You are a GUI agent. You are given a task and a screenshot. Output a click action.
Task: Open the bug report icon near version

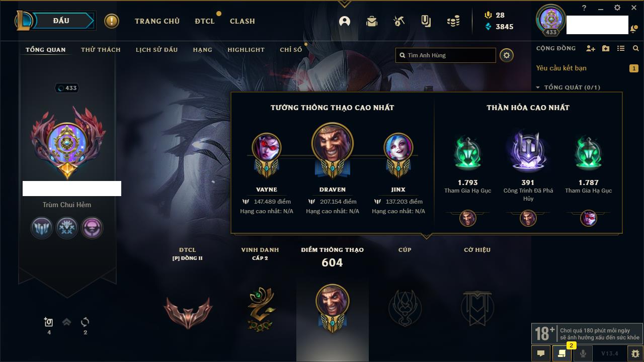(x=635, y=353)
